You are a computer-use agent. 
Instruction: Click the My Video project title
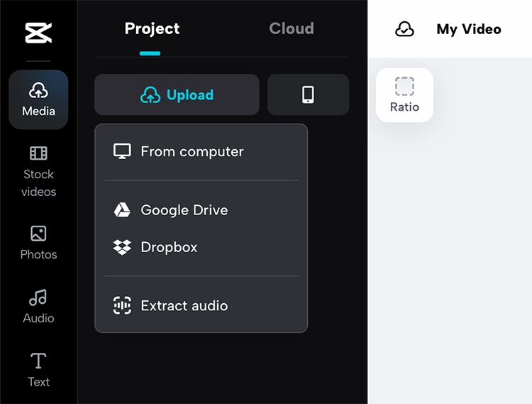tap(469, 29)
